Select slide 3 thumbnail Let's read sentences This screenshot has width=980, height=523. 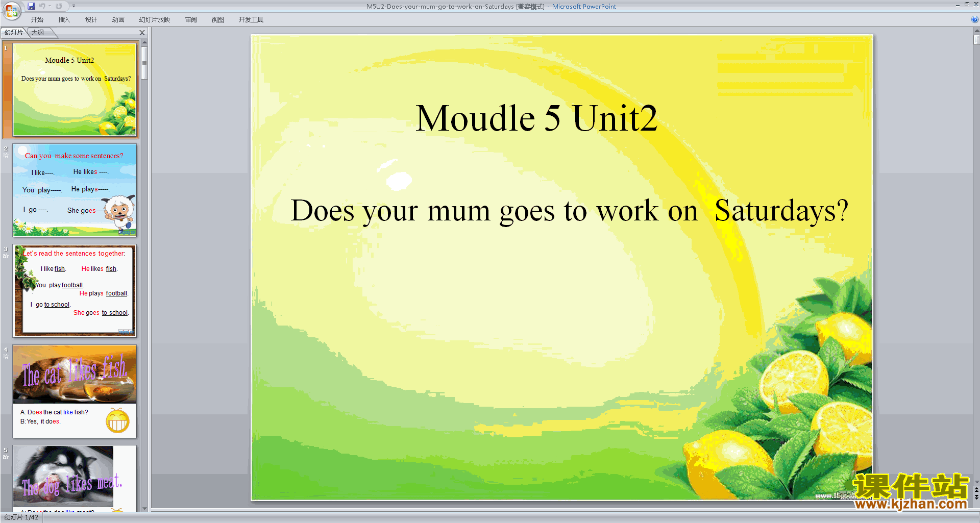point(75,291)
